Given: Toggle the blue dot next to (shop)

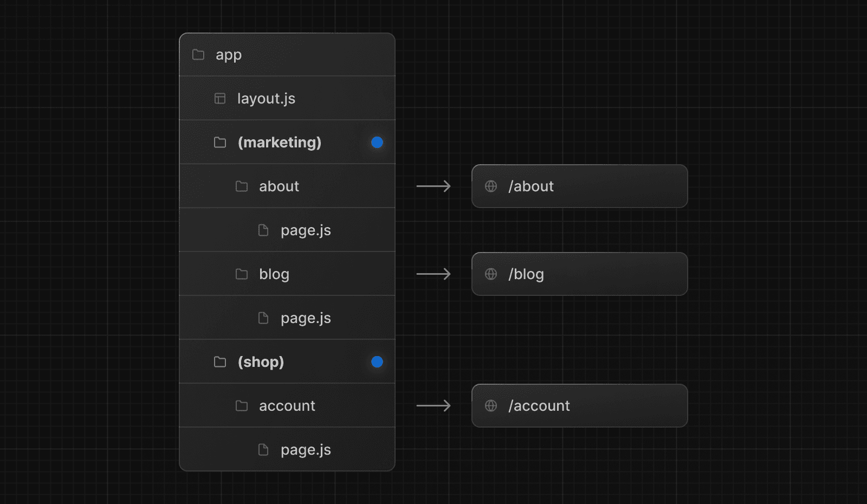Looking at the screenshot, I should [377, 361].
